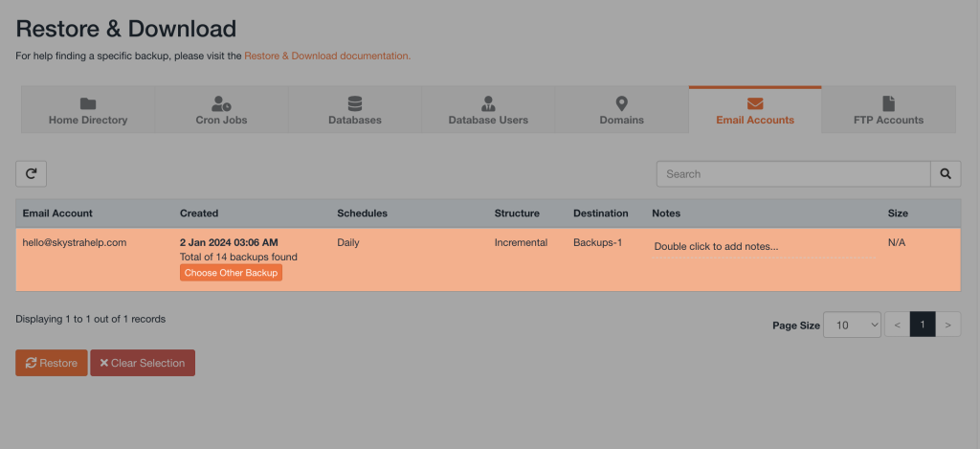
Task: Select the Email Accounts tab
Action: (x=755, y=110)
